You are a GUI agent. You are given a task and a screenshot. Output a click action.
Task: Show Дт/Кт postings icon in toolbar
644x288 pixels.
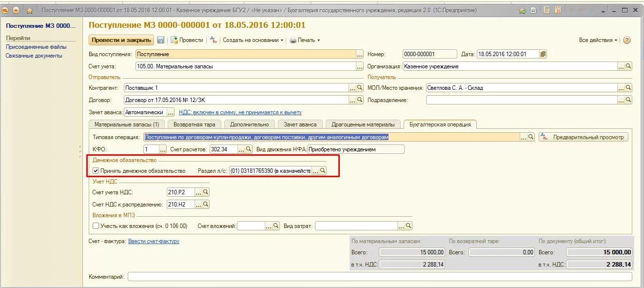[x=213, y=40]
